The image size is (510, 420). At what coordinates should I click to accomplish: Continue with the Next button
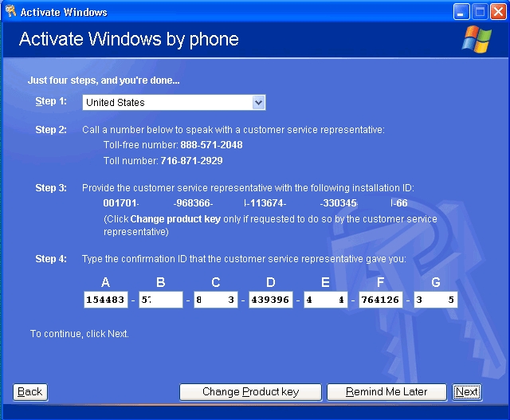467,392
